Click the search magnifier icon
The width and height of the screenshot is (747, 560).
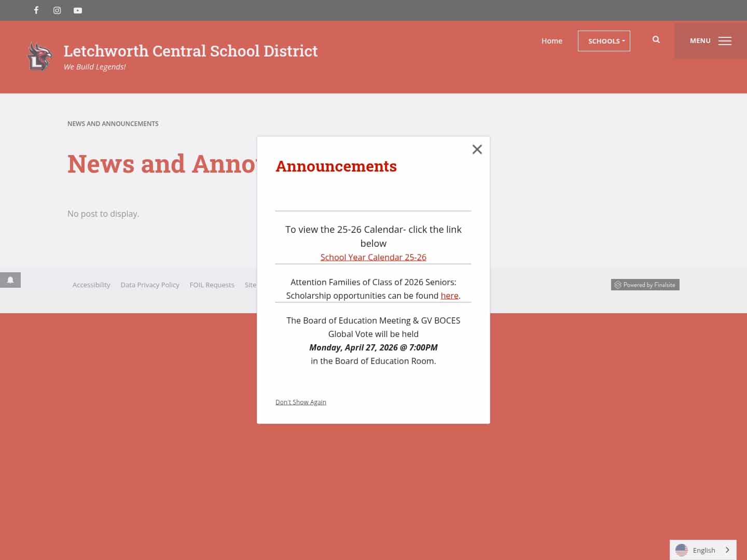coord(656,39)
